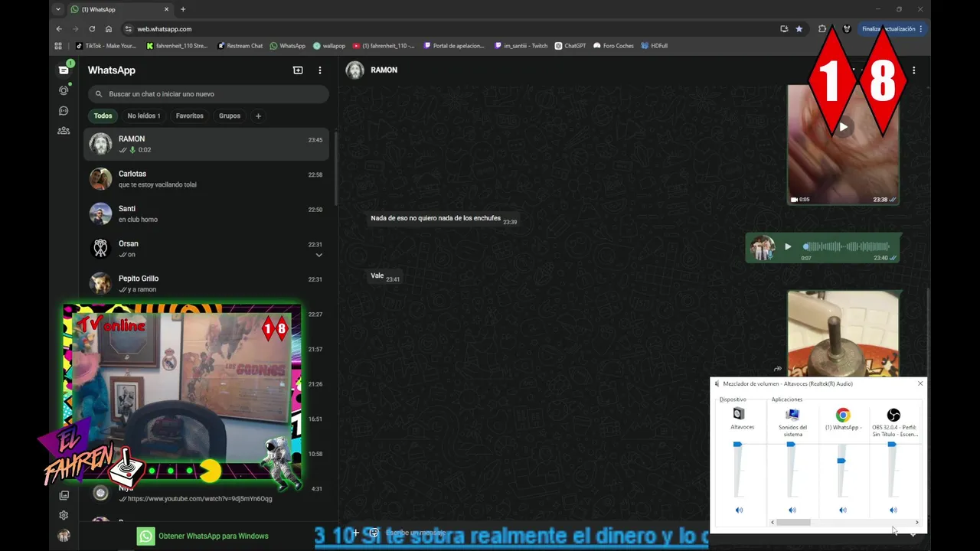Open the Communities sidebar icon

[64, 131]
